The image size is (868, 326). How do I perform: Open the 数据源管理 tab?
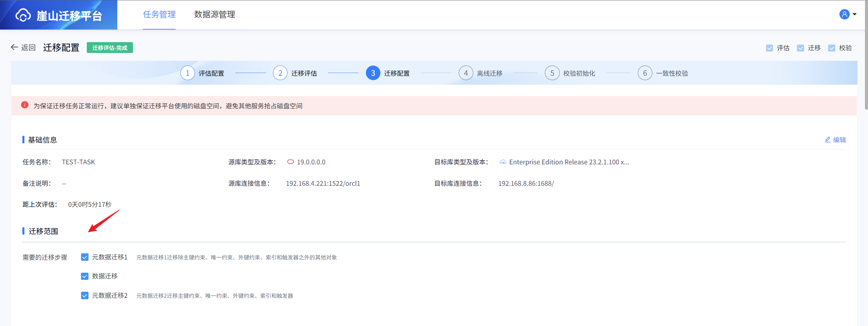(215, 15)
